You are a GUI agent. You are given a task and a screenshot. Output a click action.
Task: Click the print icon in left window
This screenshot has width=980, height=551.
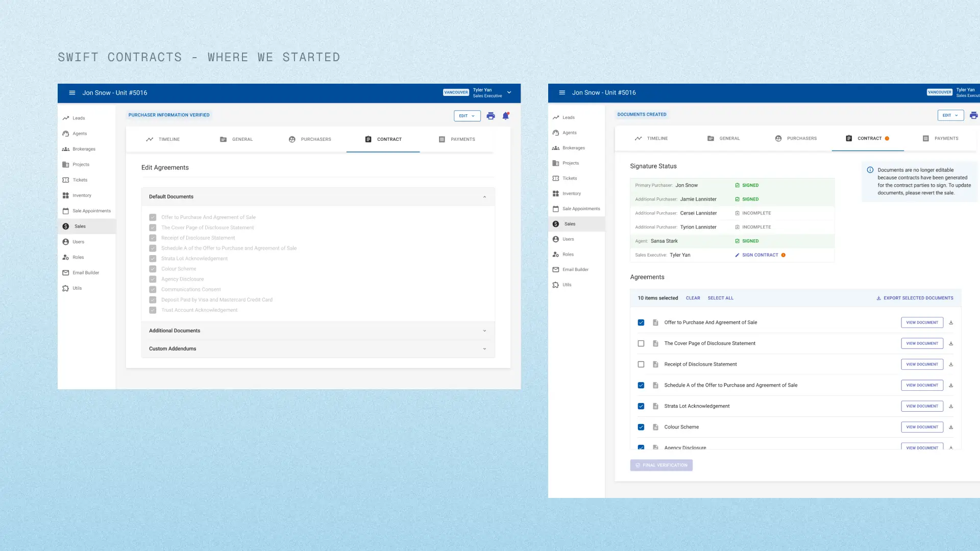(x=491, y=116)
